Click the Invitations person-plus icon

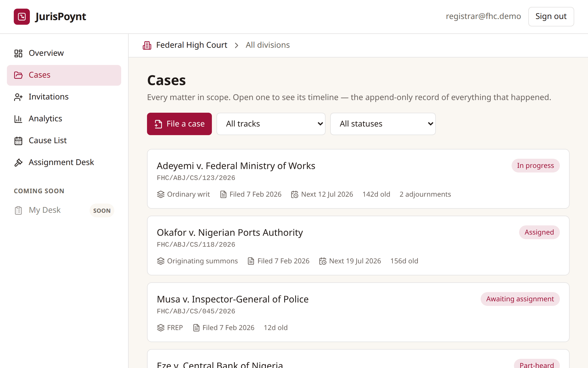(18, 97)
